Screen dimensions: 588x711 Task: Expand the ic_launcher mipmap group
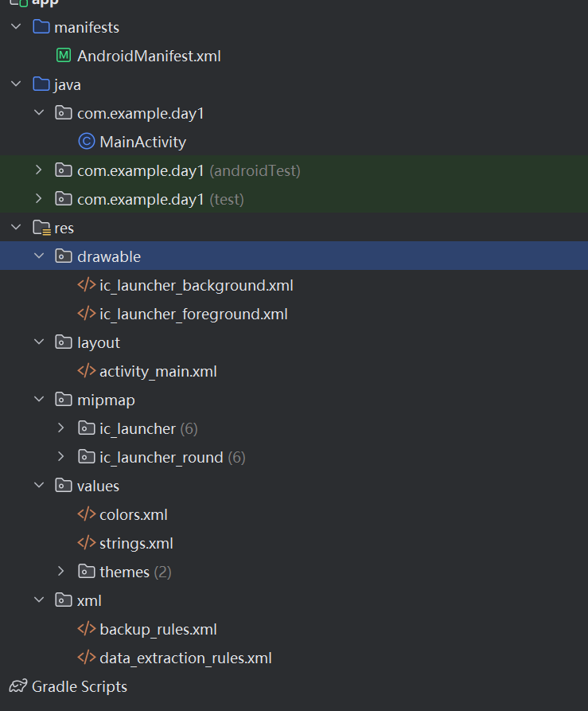click(x=61, y=428)
